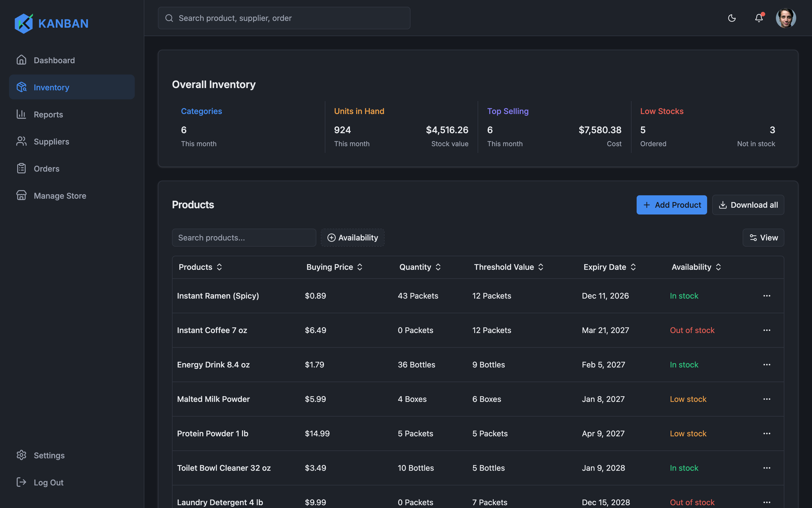Click the Units in Hand label
The width and height of the screenshot is (812, 508).
pos(359,111)
